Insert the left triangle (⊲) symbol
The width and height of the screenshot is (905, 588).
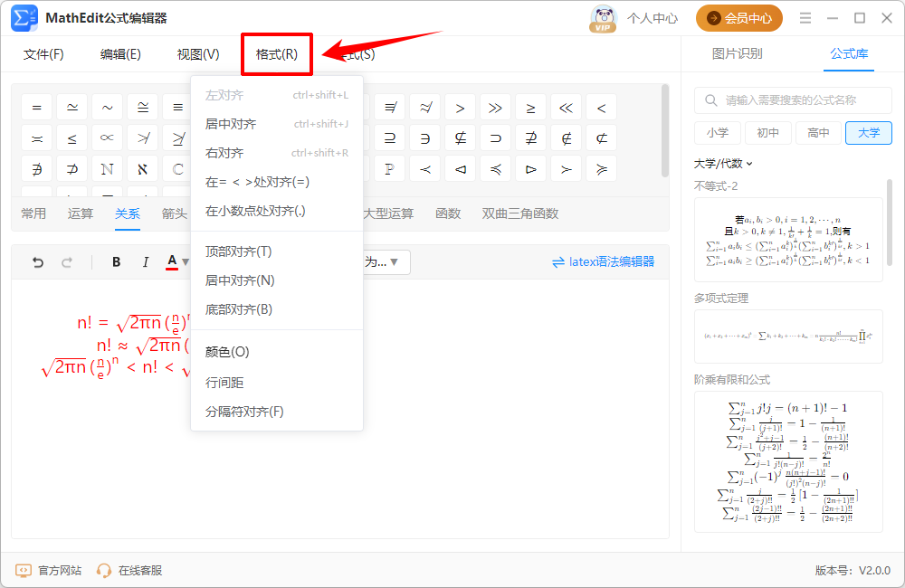pos(460,169)
